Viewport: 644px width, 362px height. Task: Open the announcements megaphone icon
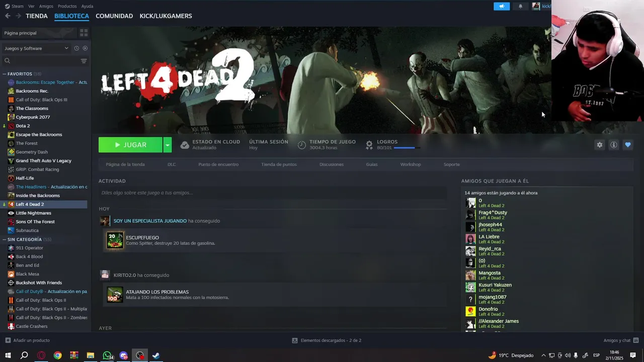pos(502,6)
